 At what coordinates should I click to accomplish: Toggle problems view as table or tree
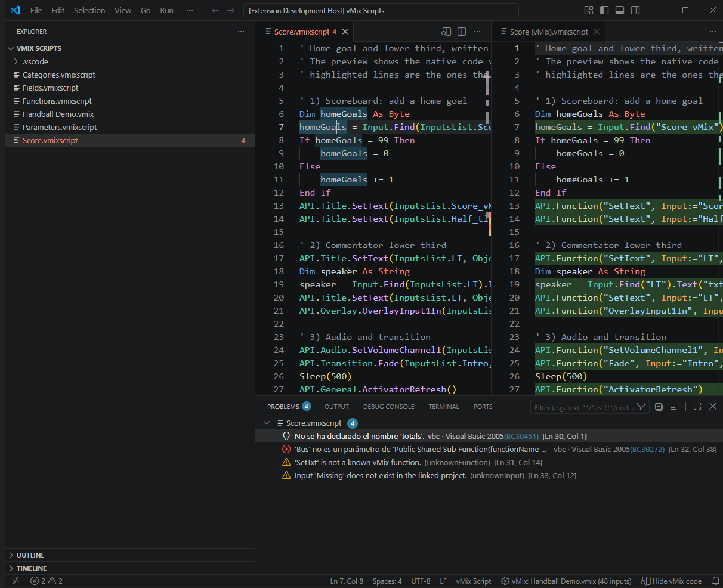click(673, 407)
